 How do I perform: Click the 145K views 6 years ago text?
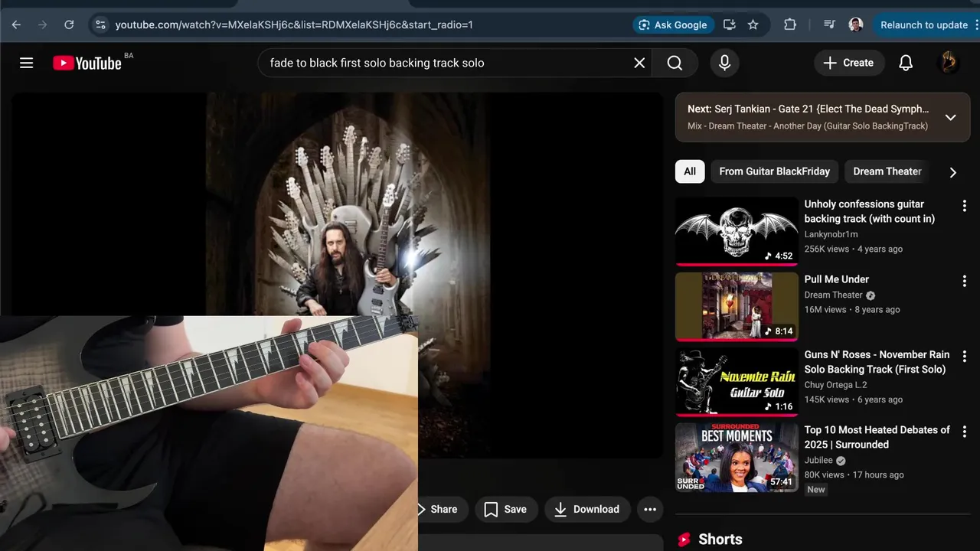853,399
